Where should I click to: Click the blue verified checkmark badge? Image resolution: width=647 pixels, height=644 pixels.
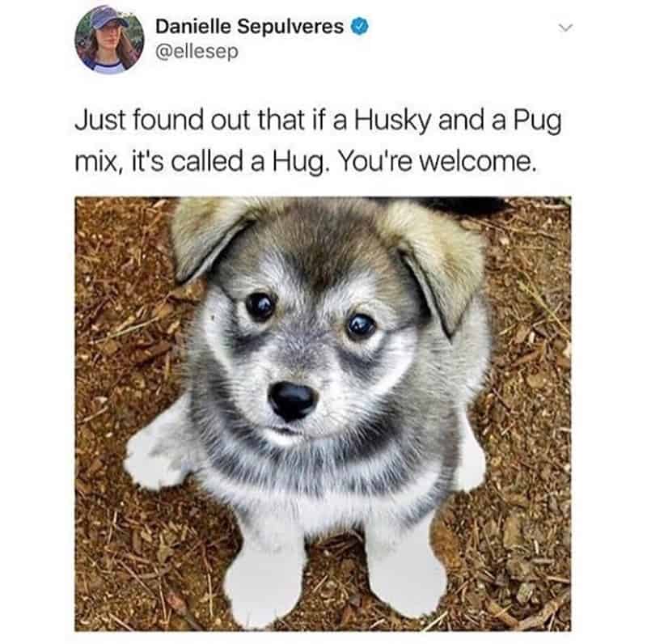coord(359,27)
